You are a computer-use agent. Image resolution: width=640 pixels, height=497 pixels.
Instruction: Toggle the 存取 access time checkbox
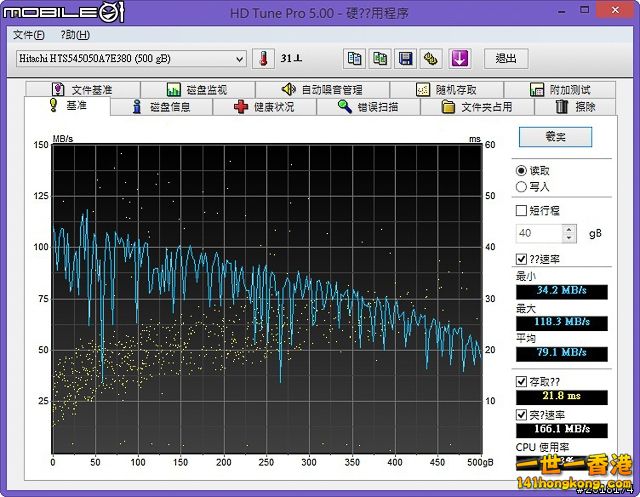(x=521, y=382)
